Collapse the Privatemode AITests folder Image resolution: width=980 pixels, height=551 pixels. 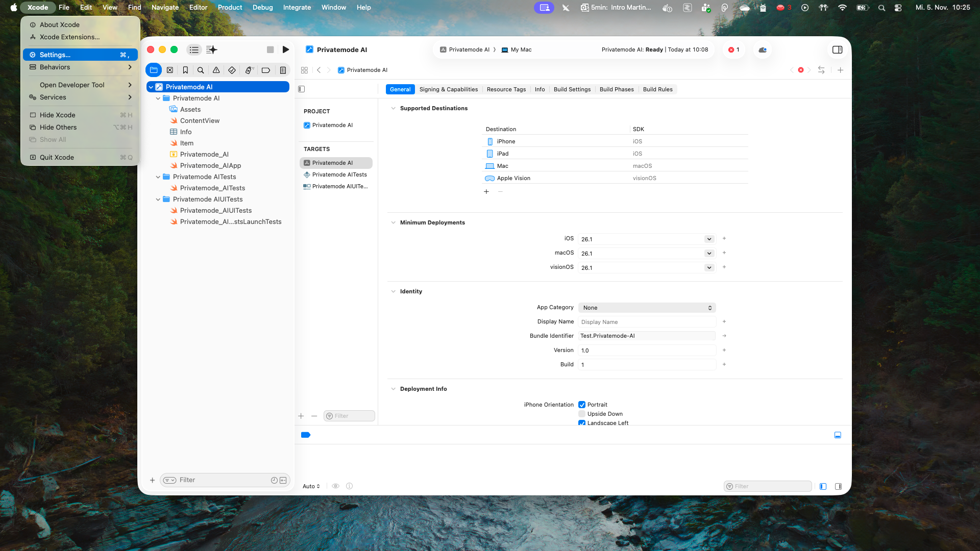[158, 177]
